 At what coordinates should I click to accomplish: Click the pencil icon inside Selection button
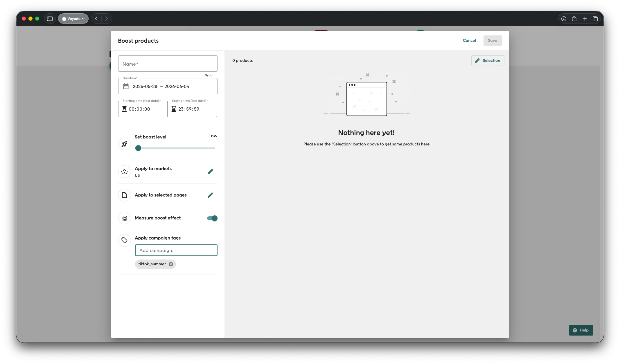[x=477, y=60]
